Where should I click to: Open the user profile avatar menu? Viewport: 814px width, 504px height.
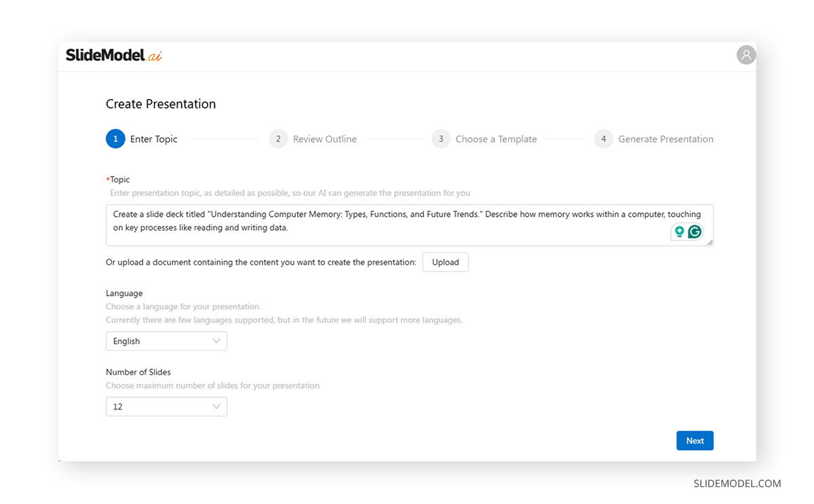coord(745,55)
